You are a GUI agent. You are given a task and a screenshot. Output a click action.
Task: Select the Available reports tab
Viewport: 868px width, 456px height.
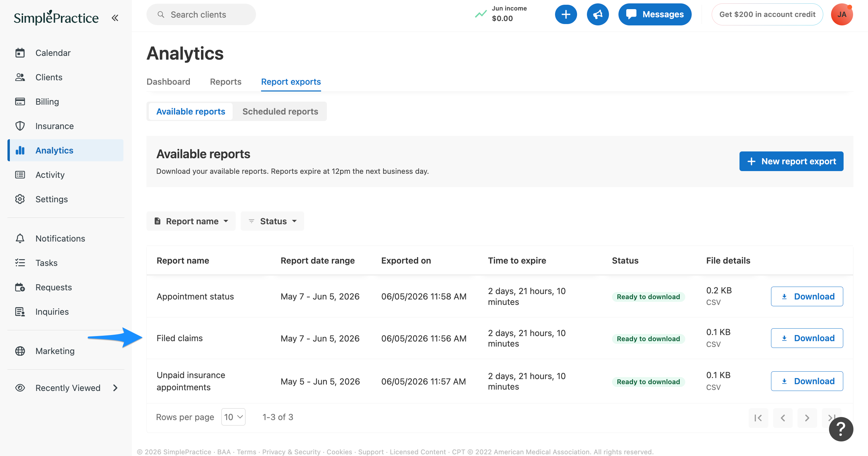pos(191,111)
